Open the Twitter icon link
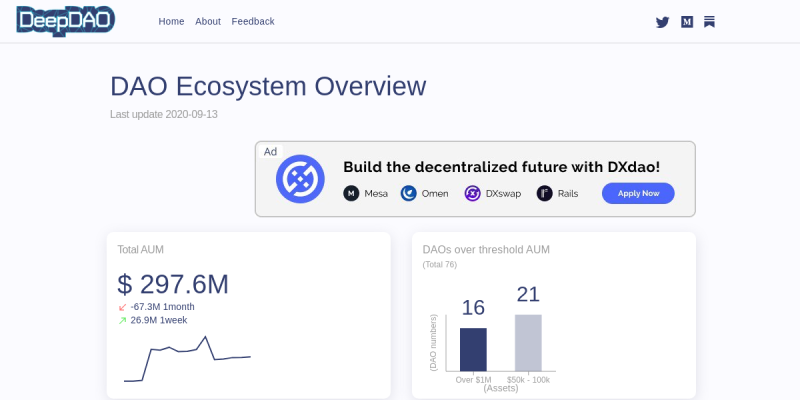800x400 pixels. click(662, 21)
